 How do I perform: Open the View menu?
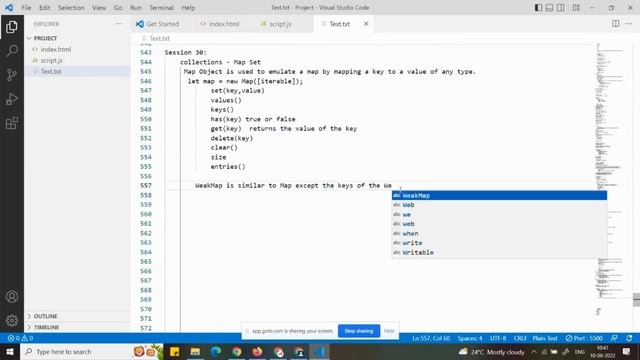(99, 8)
